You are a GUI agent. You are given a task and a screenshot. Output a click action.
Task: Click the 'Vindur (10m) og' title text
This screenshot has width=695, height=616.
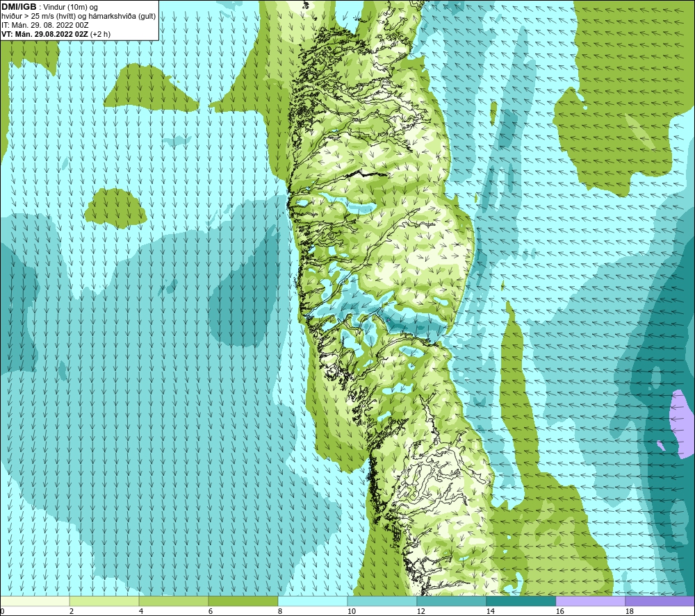(70, 7)
